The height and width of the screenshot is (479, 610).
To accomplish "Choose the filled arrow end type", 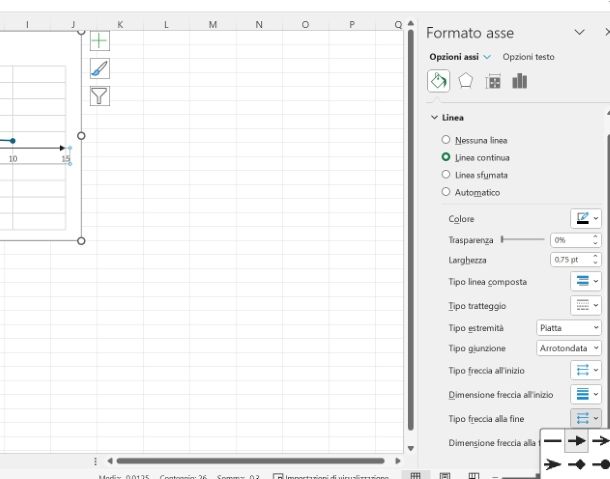I will [x=577, y=441].
